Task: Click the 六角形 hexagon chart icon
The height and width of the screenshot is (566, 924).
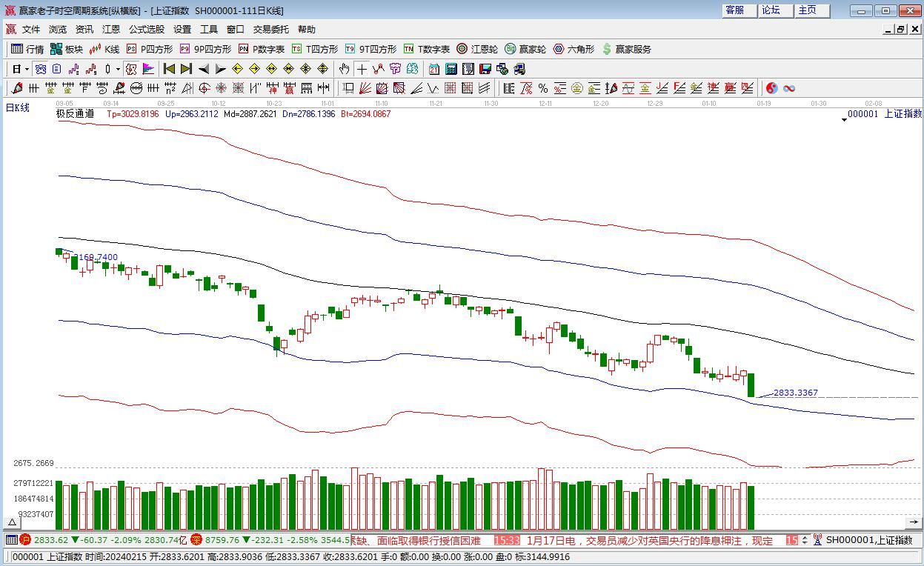Action: 573,49
